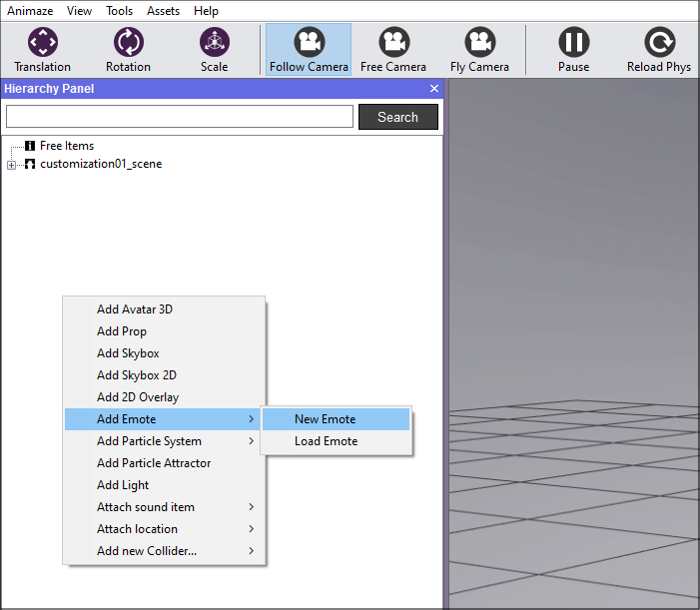Select the Translation tool icon
Screen dimensions: 700x610
43,43
